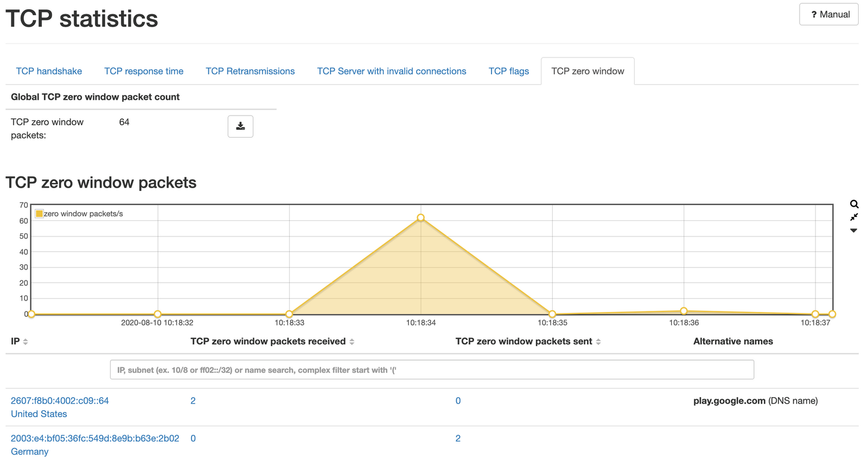Select TCP Server with invalid connections tab
This screenshot has width=868, height=460.
pos(391,71)
